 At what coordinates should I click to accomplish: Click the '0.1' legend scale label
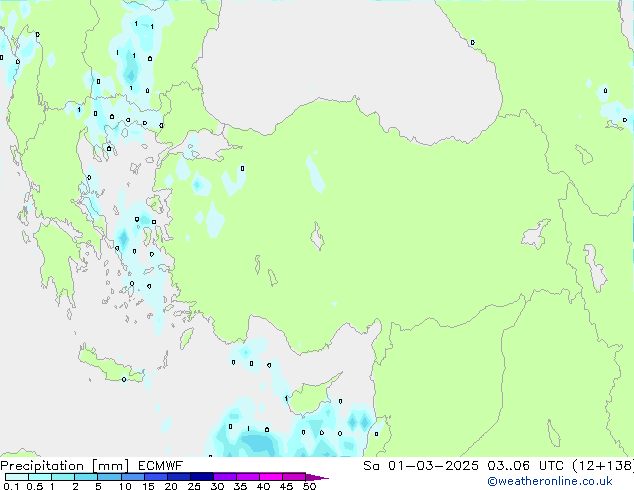coord(11,486)
